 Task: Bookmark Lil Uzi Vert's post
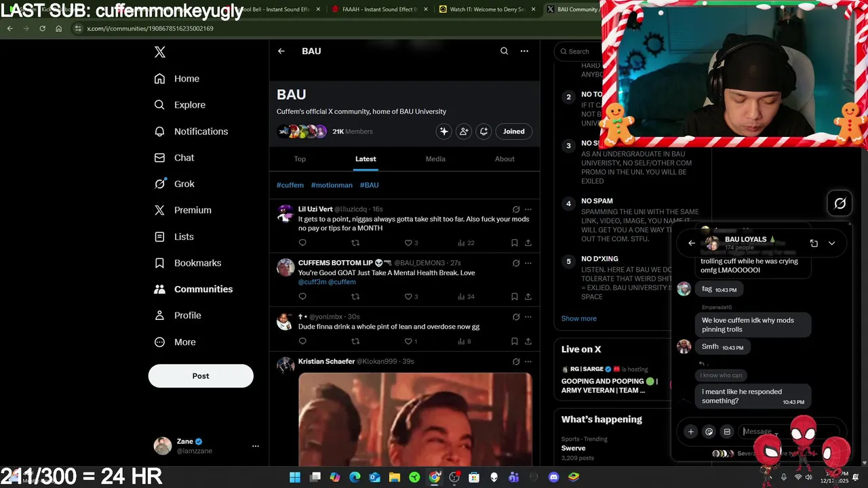click(515, 243)
